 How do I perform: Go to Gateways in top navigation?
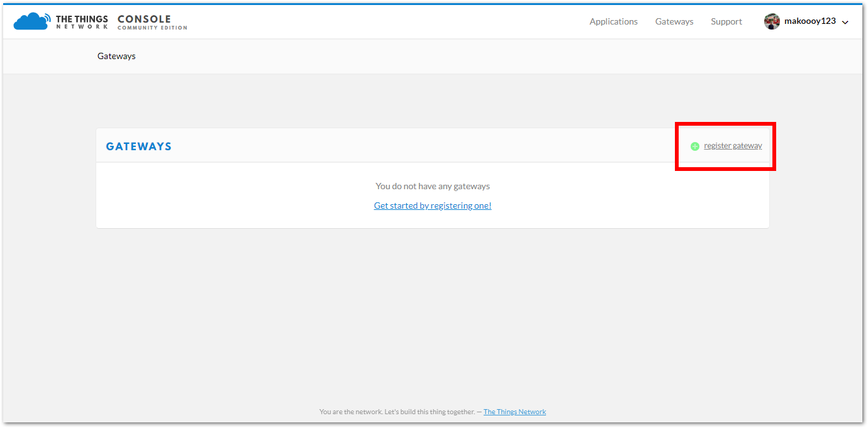coord(674,21)
